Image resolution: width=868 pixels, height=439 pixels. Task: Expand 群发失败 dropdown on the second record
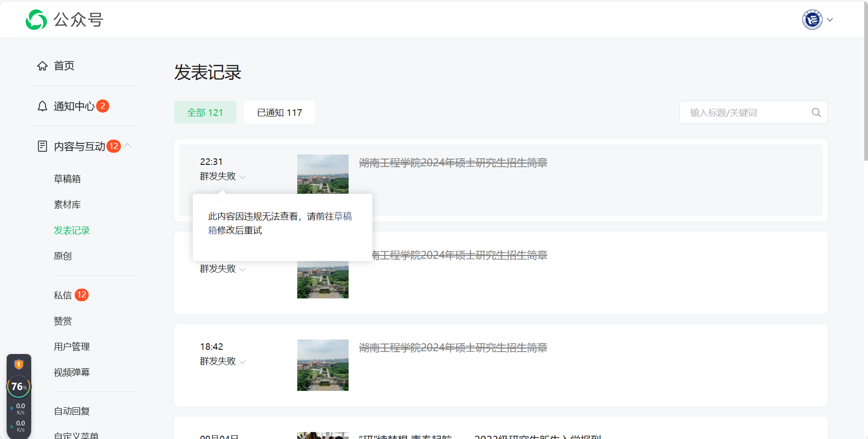coord(223,269)
